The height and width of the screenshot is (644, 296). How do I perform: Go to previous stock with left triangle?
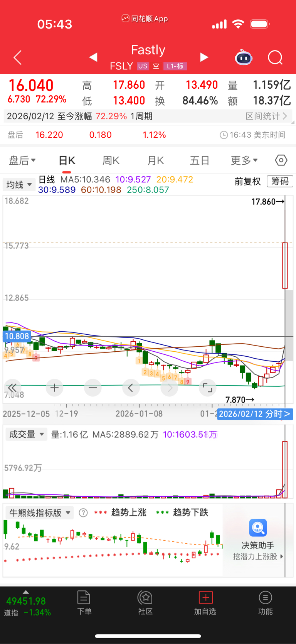pos(93,57)
